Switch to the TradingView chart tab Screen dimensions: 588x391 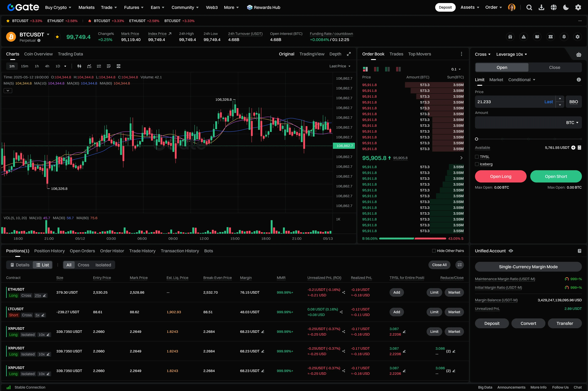click(x=312, y=54)
